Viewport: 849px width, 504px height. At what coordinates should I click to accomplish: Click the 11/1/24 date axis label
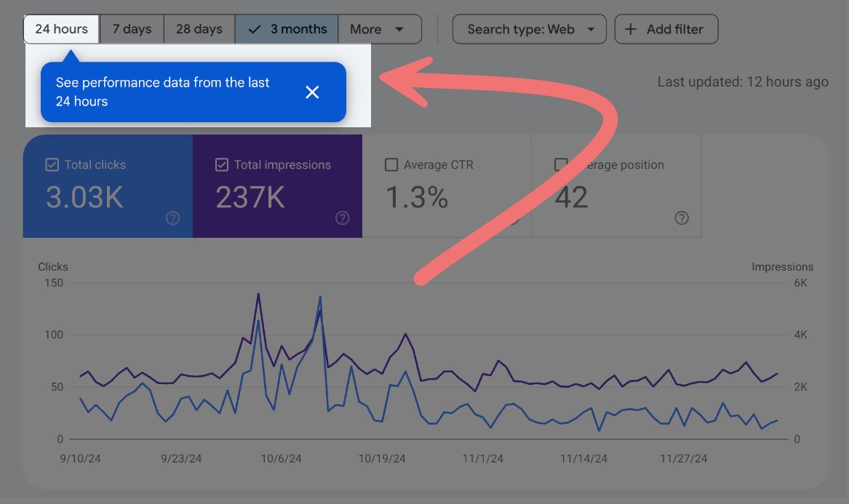[482, 458]
